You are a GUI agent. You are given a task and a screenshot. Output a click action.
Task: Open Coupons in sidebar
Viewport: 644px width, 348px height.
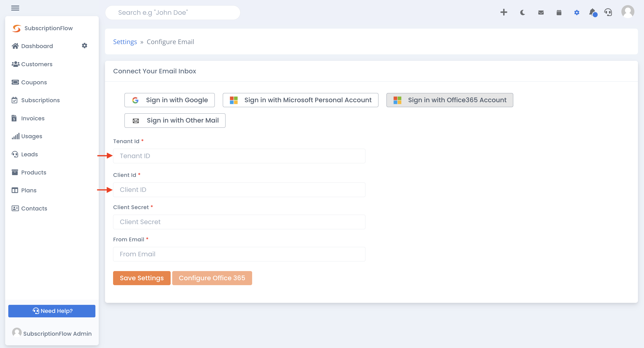point(29,82)
